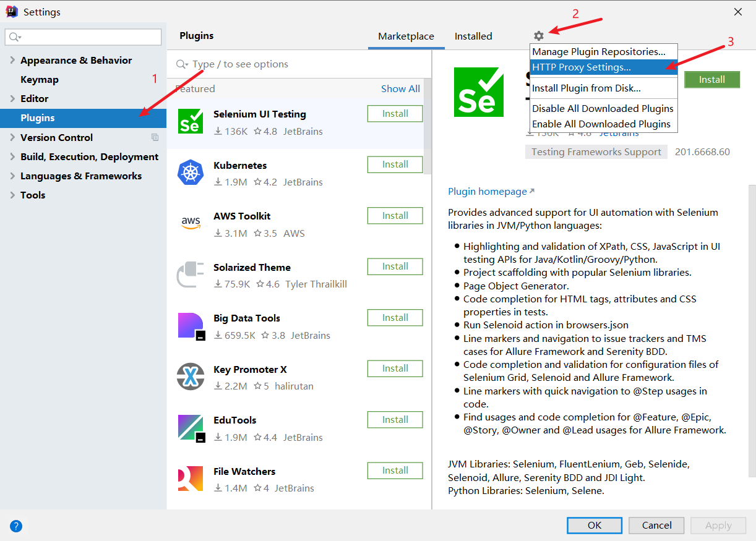Click the Apply button
Viewport: 756px width, 541px height.
click(x=718, y=526)
